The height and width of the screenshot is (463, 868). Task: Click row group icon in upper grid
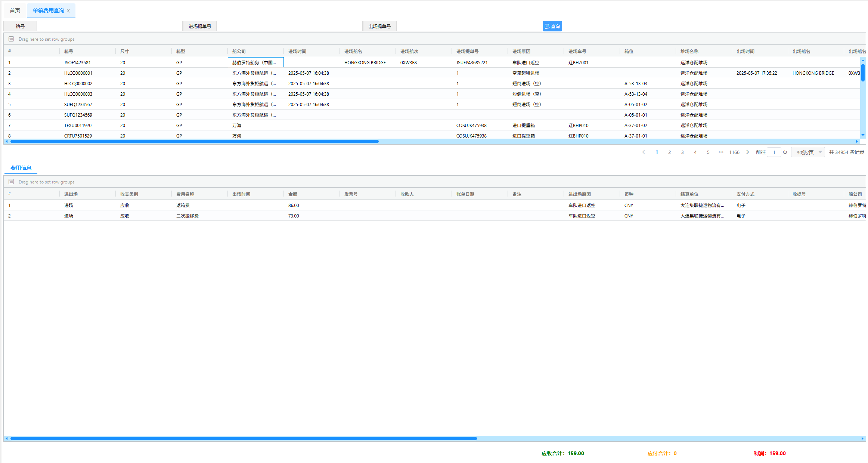(x=11, y=39)
